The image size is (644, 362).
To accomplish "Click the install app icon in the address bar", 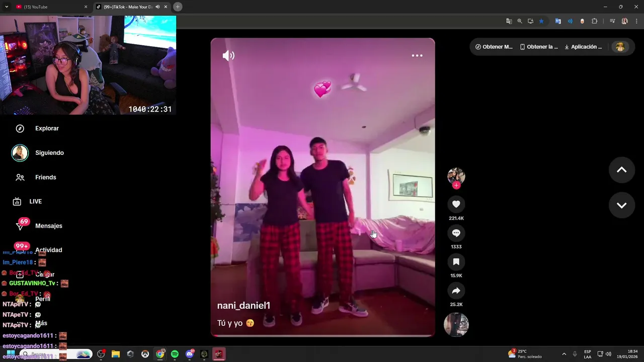I will 530,21.
